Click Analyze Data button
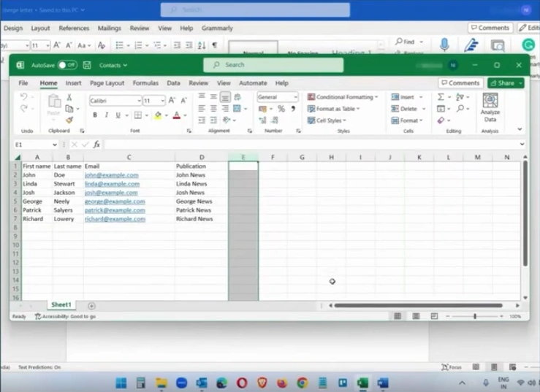This screenshot has height=392, width=540. [x=490, y=108]
